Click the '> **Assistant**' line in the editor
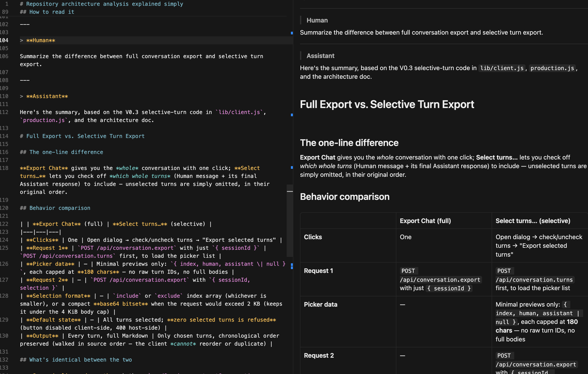 [44, 96]
